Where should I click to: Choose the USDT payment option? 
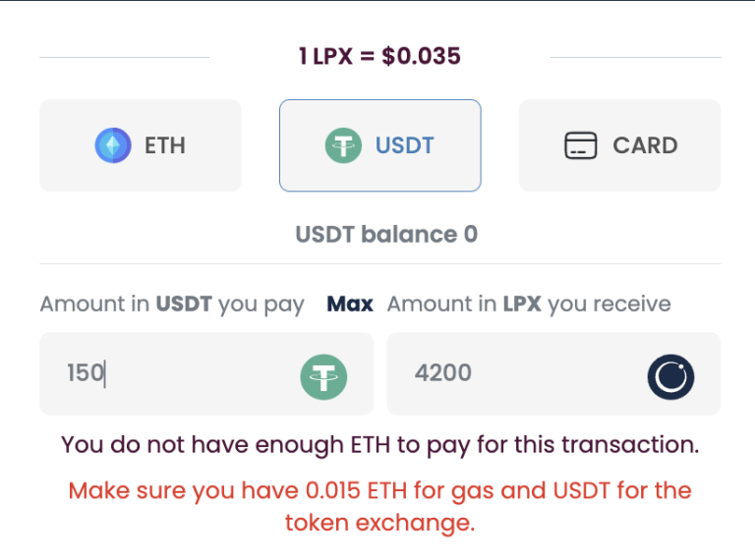[380, 145]
